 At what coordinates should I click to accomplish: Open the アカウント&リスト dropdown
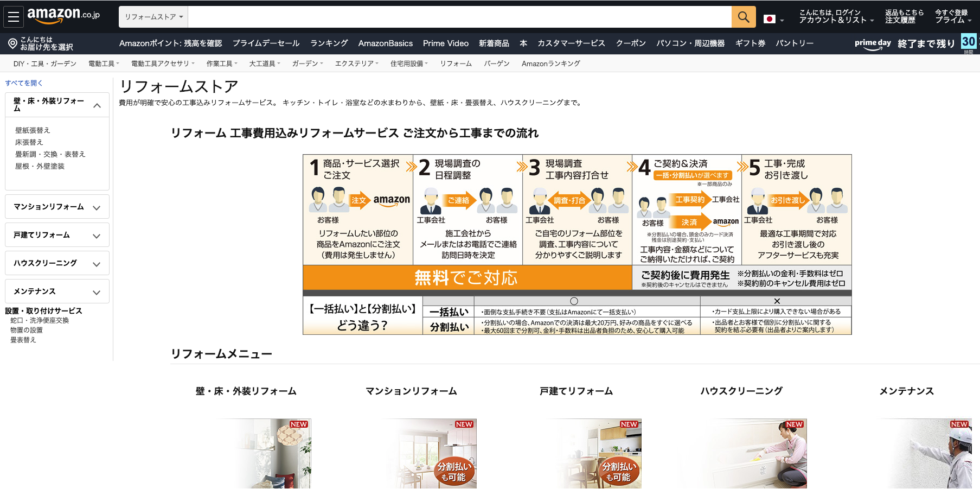coord(836,16)
